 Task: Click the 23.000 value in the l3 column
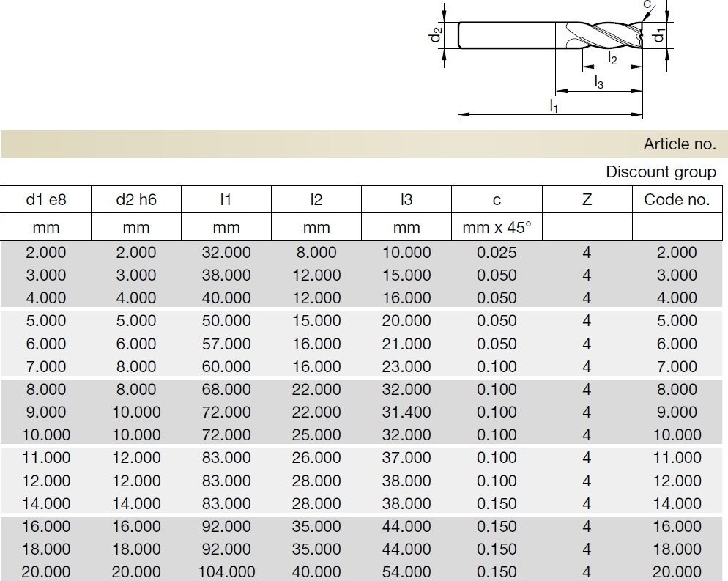(x=406, y=366)
